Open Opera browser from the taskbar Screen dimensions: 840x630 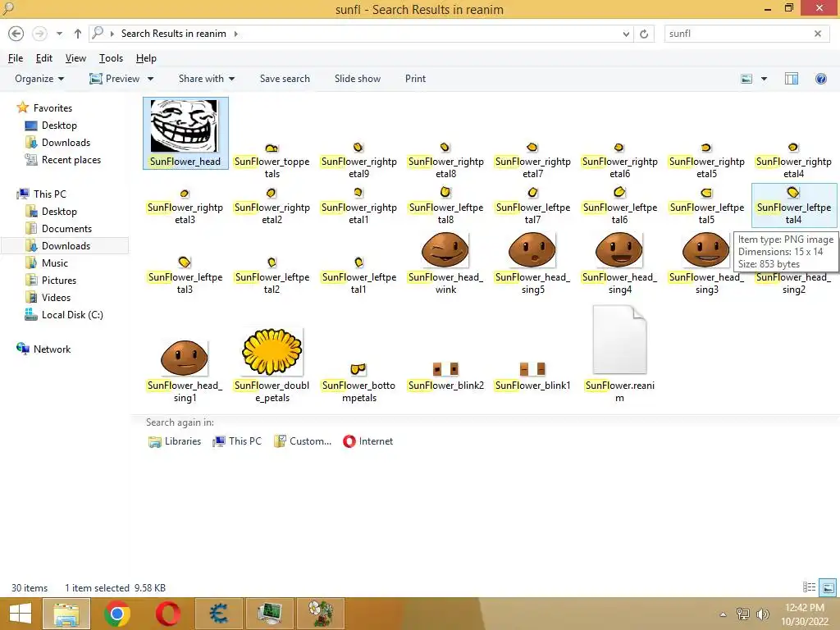tap(167, 614)
